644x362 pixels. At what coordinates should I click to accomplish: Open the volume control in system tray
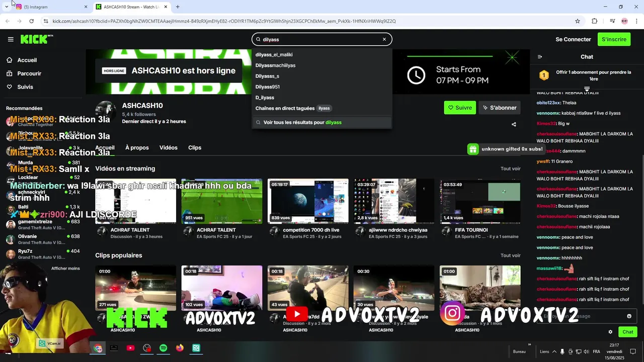click(x=587, y=351)
